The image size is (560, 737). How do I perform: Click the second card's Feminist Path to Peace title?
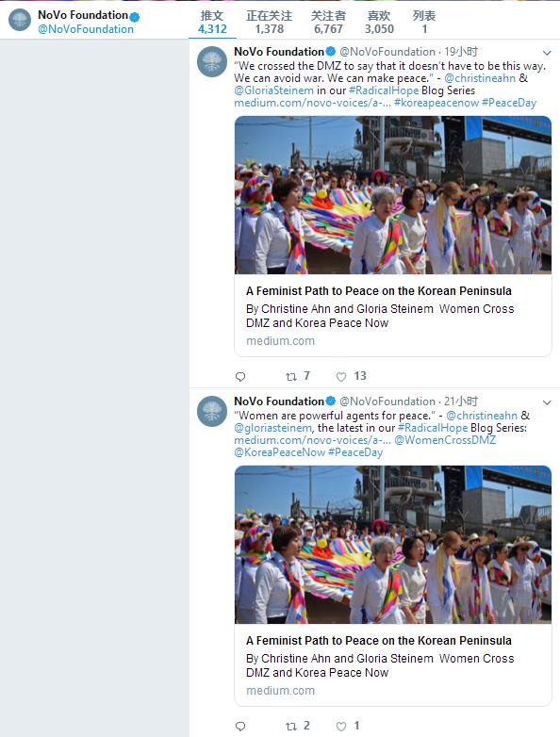coord(379,641)
